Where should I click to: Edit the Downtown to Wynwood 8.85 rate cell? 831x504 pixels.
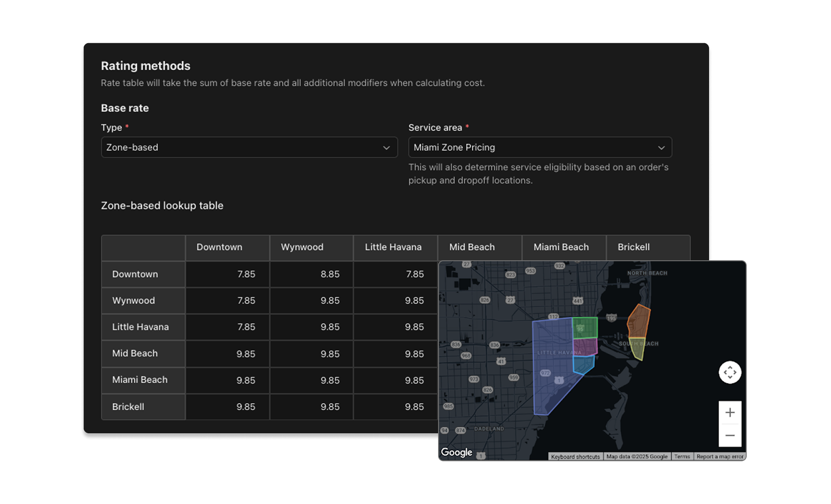pyautogui.click(x=311, y=274)
